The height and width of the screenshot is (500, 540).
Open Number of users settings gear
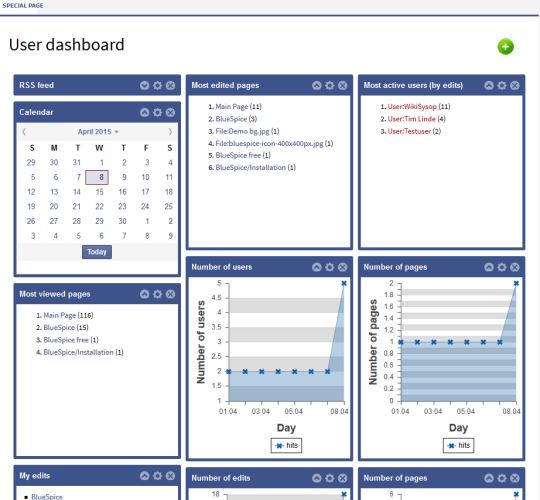330,267
